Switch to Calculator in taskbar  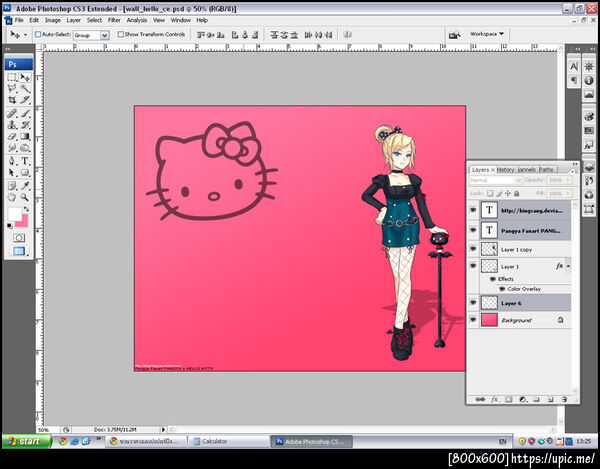click(x=228, y=441)
